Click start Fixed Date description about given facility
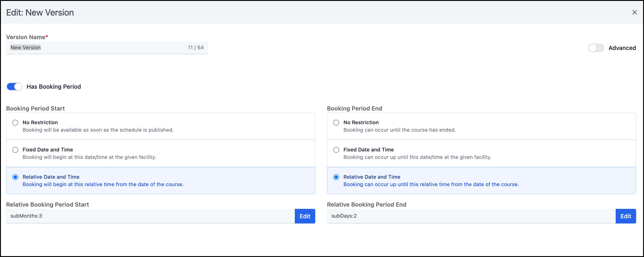 (89, 157)
